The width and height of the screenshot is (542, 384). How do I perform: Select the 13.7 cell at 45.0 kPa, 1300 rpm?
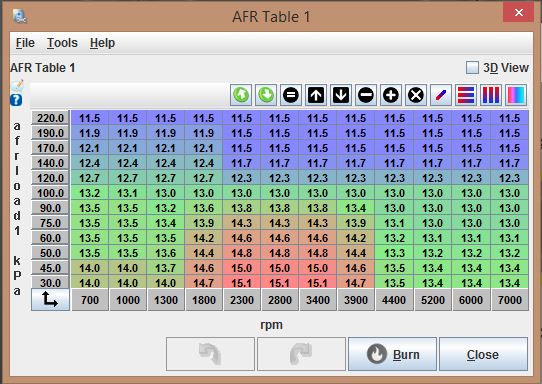(166, 268)
